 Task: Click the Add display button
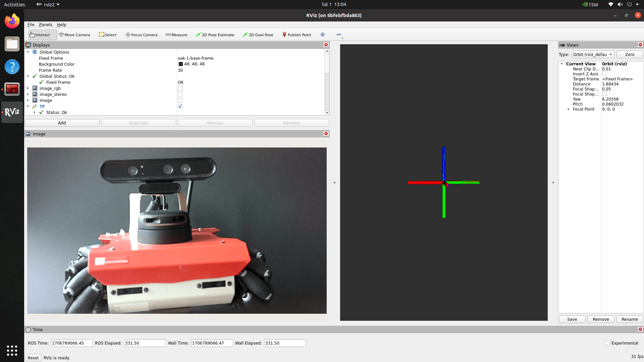click(62, 123)
